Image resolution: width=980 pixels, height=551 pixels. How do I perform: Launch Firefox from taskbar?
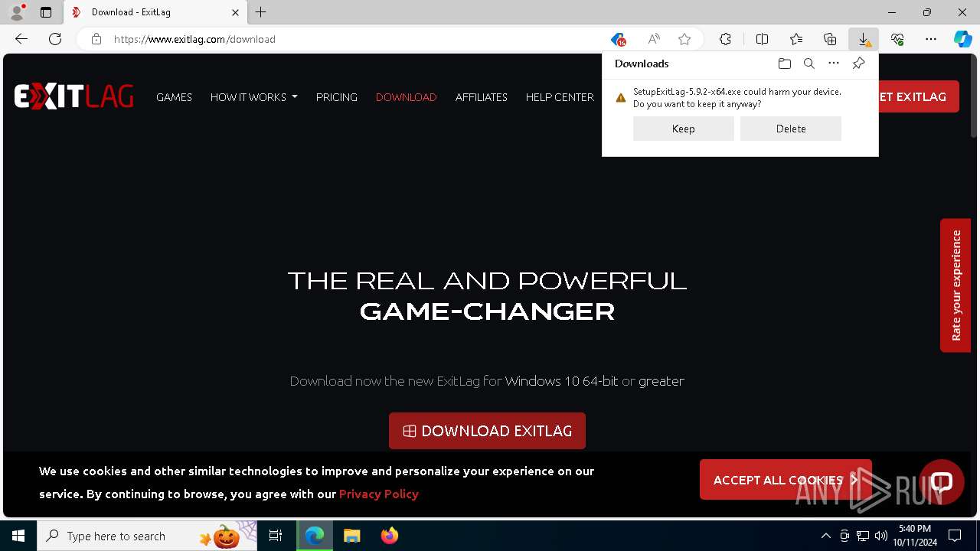pyautogui.click(x=390, y=536)
